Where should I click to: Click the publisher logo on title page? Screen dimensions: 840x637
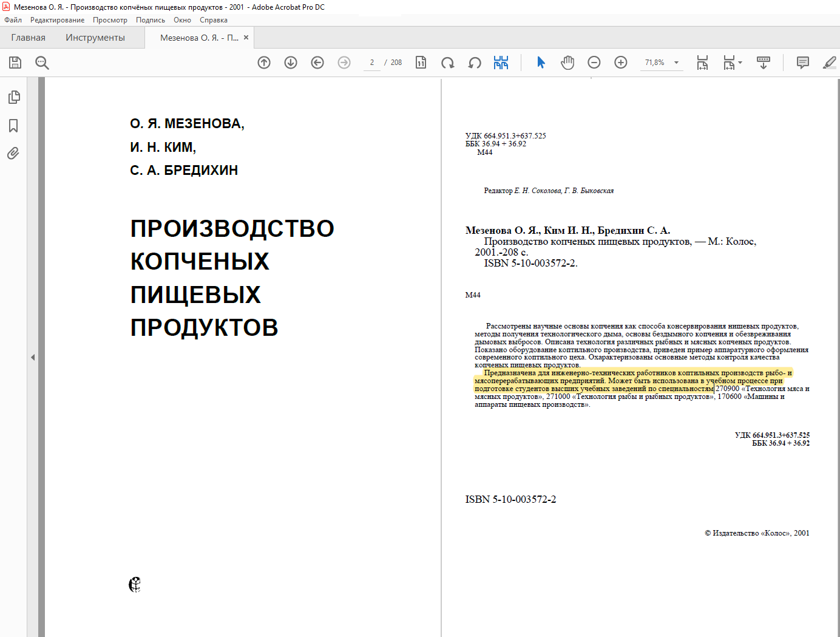135,585
